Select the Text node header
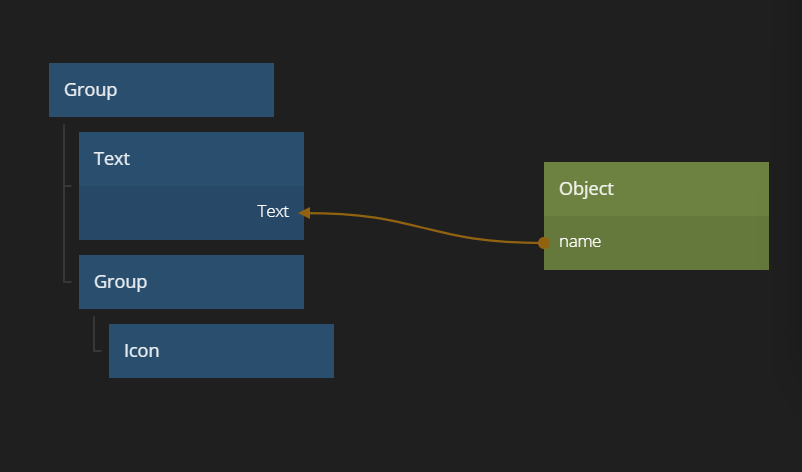 [190, 159]
